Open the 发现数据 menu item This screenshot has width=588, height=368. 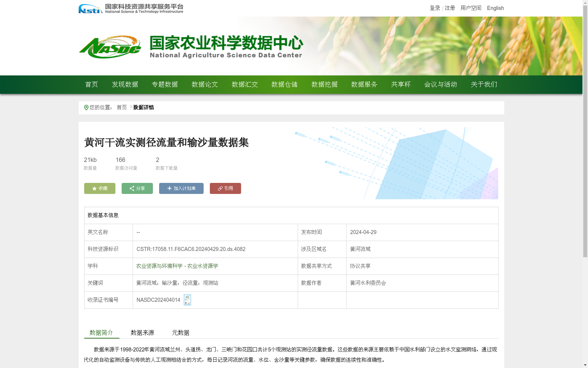125,85
